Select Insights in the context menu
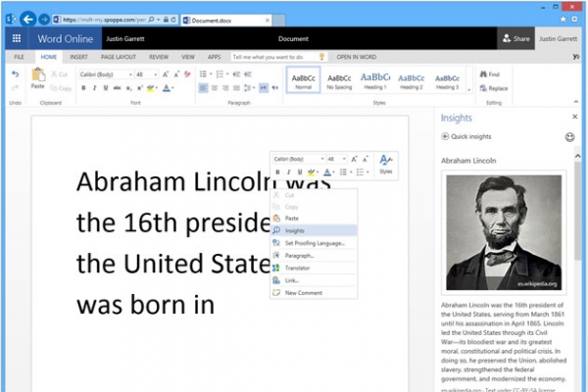Viewport: 588px width, 392px height. [314, 230]
